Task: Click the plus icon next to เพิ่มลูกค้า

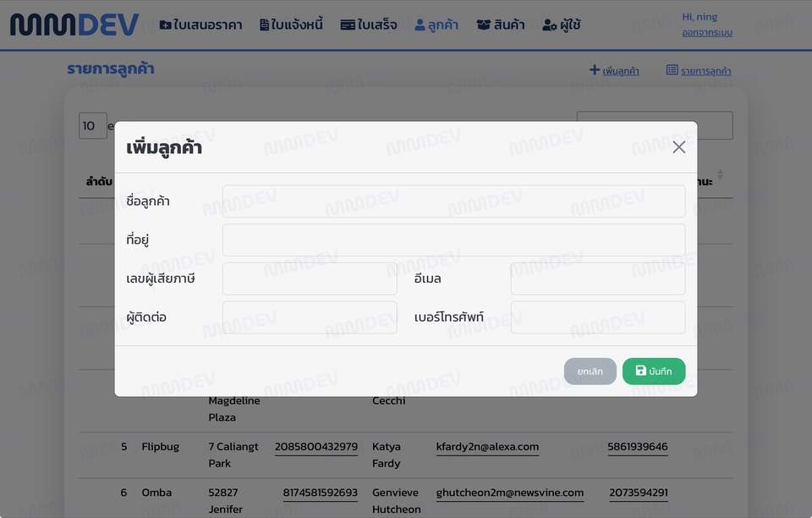Action: (x=595, y=70)
